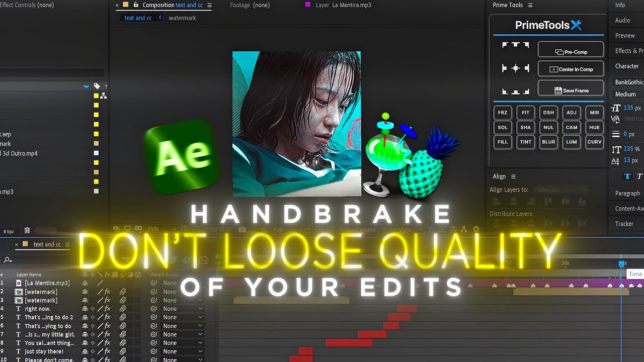Click the delete trash icon in Project panel
The height and width of the screenshot is (362, 644).
(27, 230)
